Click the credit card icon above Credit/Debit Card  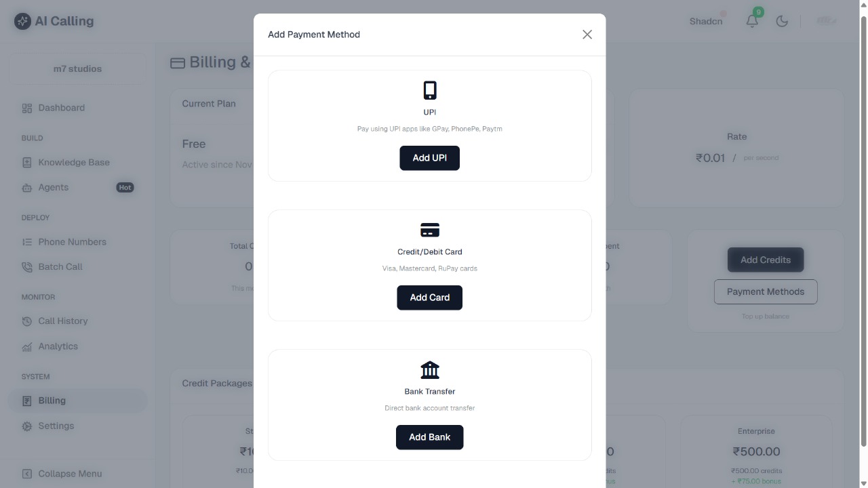pos(429,230)
